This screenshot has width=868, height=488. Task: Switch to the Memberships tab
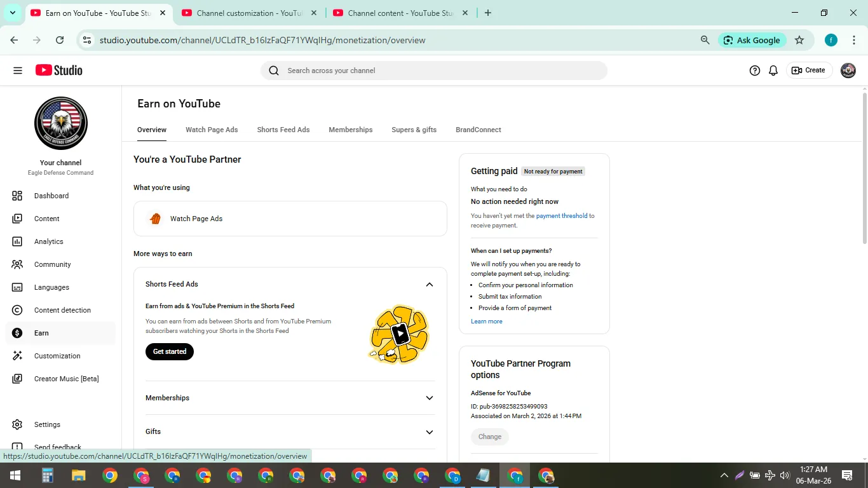pos(351,130)
